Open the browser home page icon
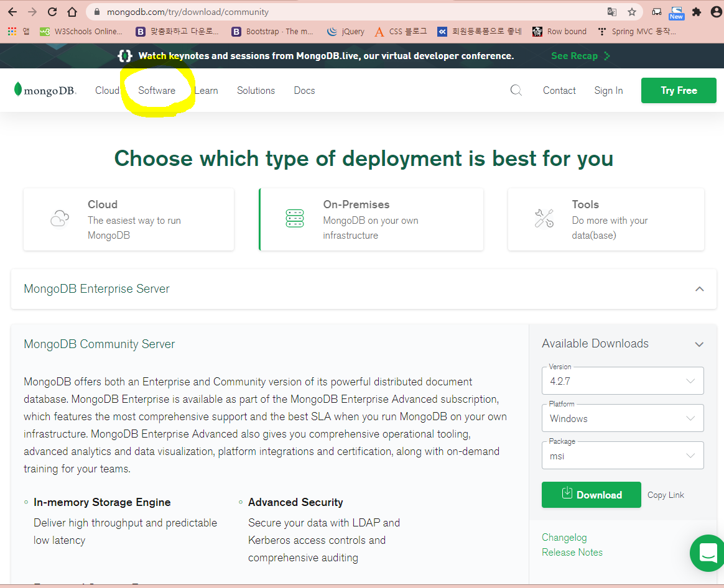 72,12
